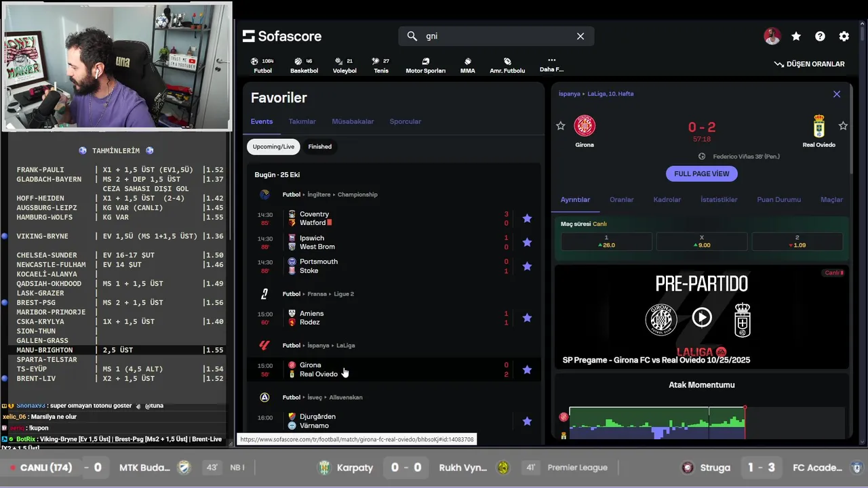Screen dimensions: 868x488
Task: Select the Motor Sporları category
Action: [x=426, y=66]
